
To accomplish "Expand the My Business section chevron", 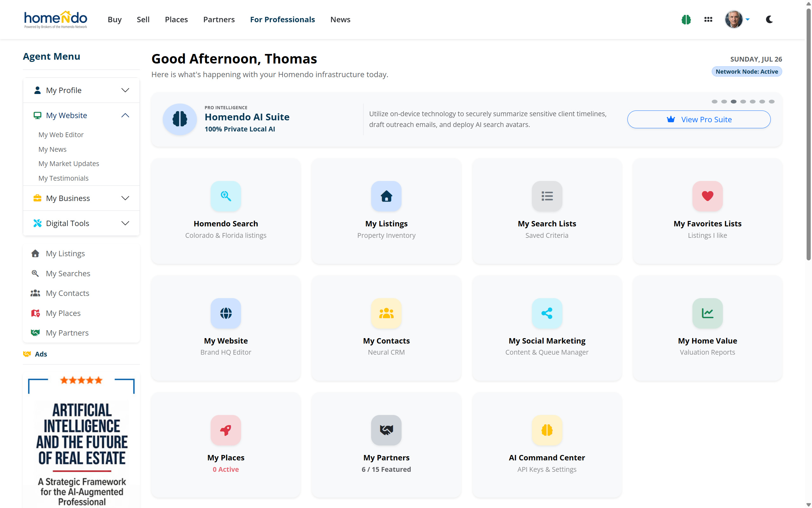I will [x=125, y=198].
